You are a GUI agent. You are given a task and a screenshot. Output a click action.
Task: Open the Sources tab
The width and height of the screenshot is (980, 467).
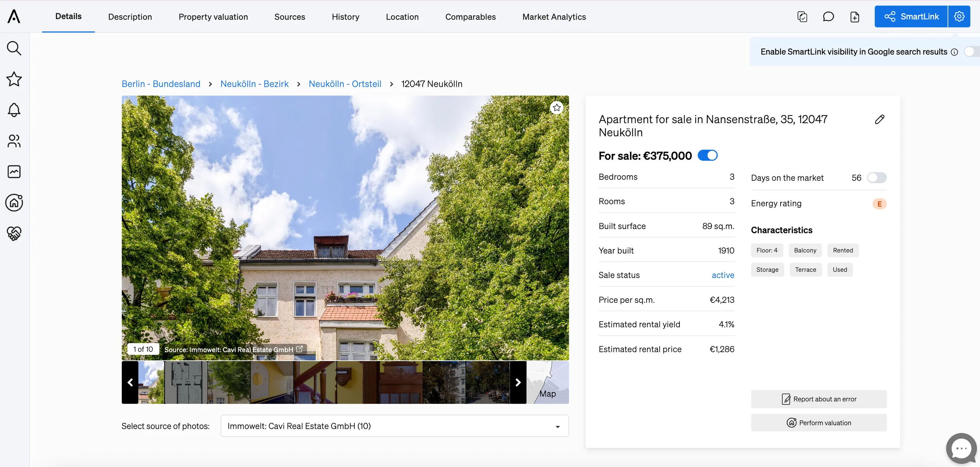click(x=290, y=16)
